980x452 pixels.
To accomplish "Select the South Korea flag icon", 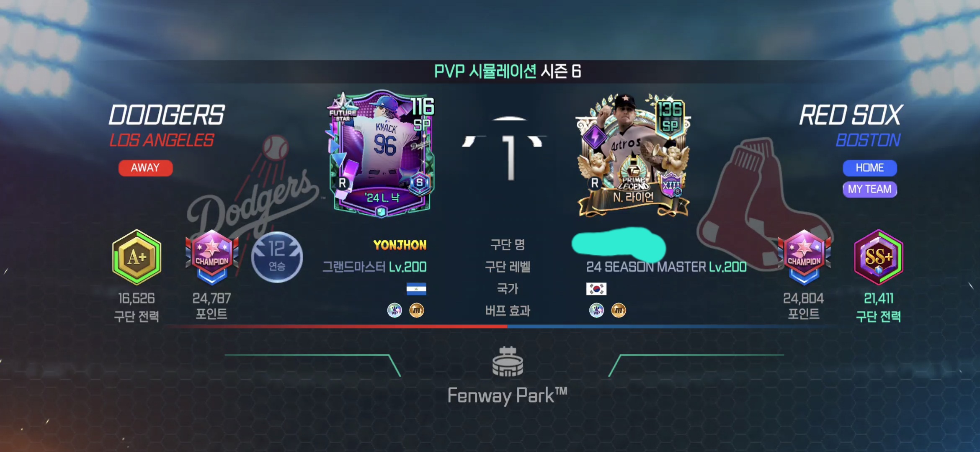I will point(596,289).
